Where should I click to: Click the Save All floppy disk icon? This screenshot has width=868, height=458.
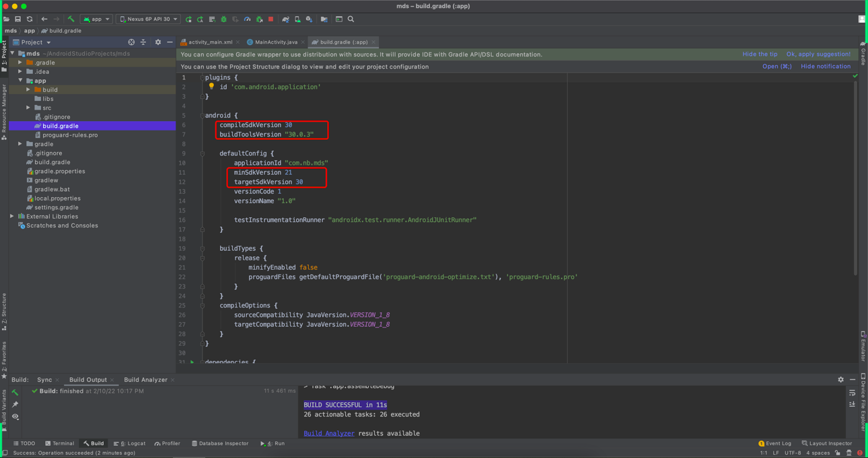pos(18,20)
